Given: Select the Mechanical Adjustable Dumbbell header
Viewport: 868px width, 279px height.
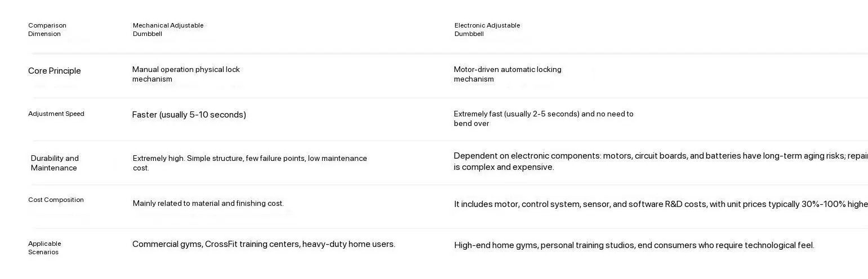Looking at the screenshot, I should [168, 29].
